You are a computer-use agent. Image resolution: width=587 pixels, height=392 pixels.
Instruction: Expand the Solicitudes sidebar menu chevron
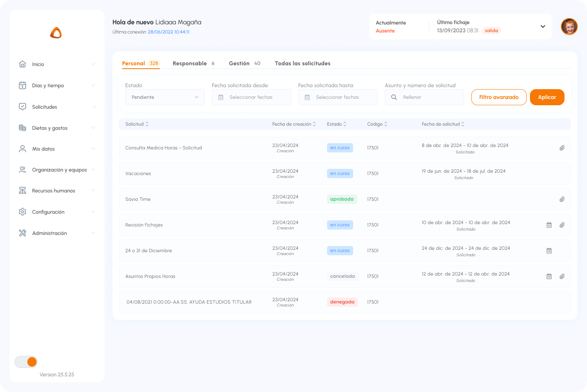click(94, 107)
